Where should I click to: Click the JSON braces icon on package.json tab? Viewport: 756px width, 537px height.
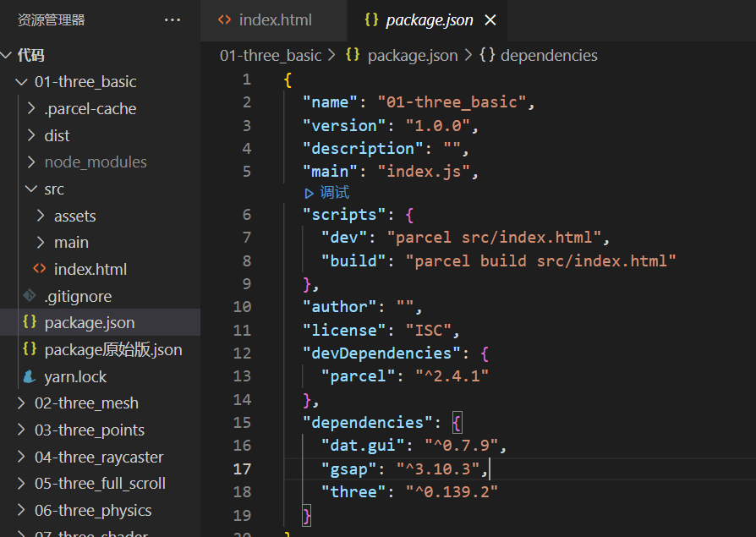[x=371, y=20]
